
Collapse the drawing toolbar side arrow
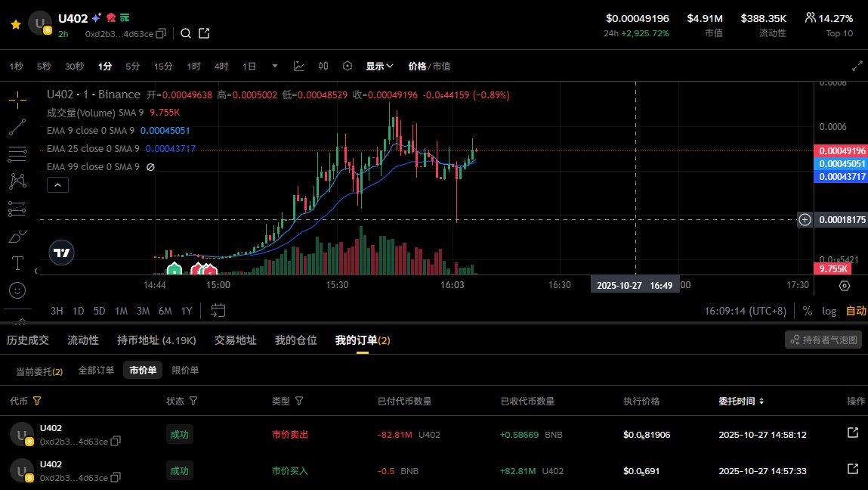click(36, 271)
